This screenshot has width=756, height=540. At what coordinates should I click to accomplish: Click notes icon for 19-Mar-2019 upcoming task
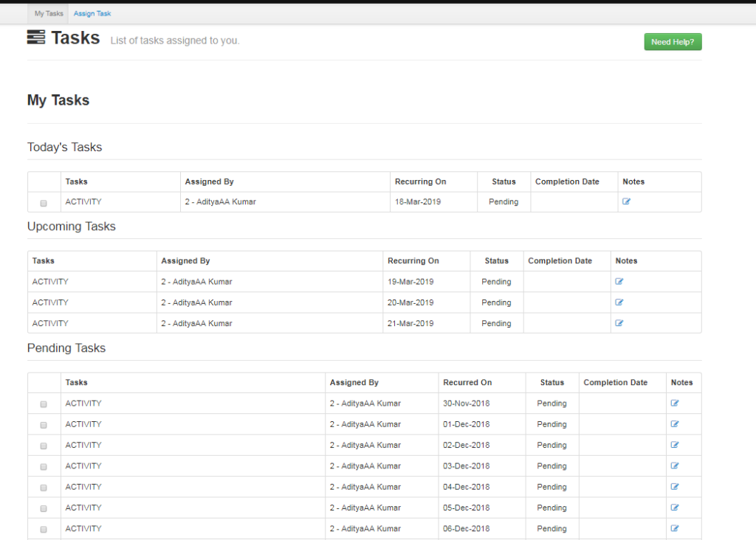619,281
